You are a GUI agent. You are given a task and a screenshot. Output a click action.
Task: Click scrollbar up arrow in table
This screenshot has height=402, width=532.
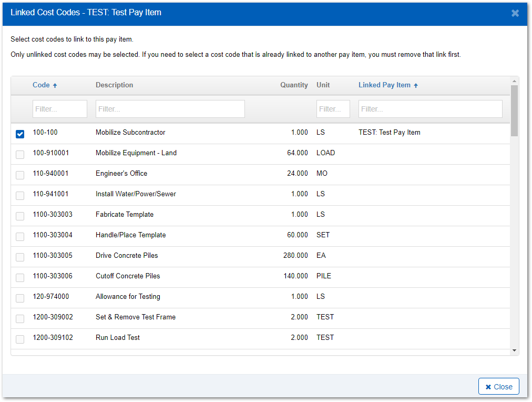click(514, 81)
